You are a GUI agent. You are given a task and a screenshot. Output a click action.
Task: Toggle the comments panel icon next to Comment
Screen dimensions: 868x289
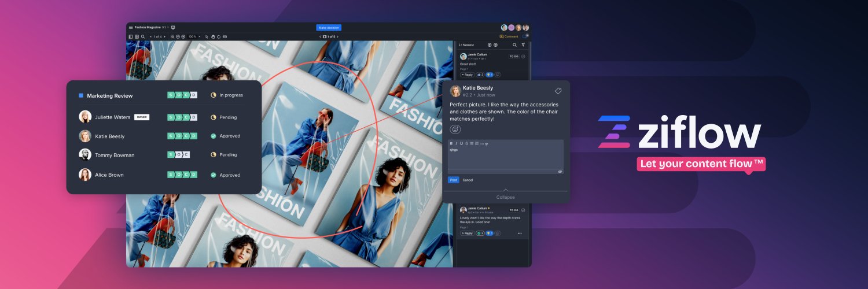pyautogui.click(x=525, y=36)
